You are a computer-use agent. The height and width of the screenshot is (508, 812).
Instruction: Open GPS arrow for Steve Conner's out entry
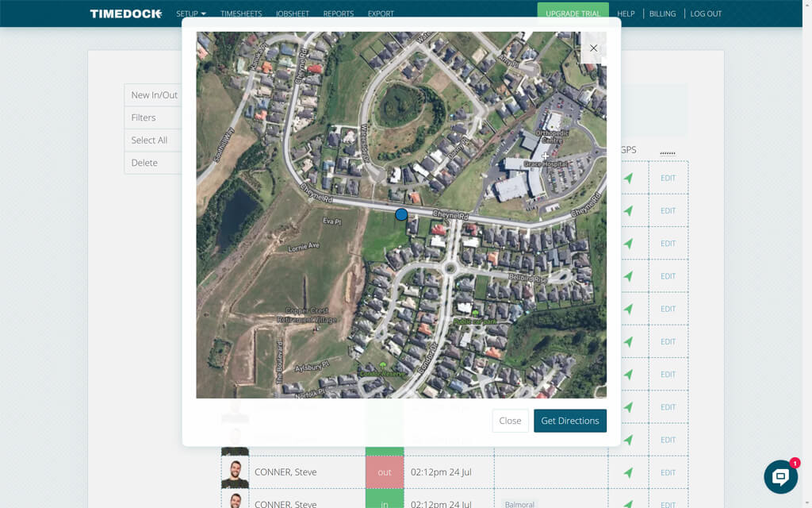click(x=628, y=472)
